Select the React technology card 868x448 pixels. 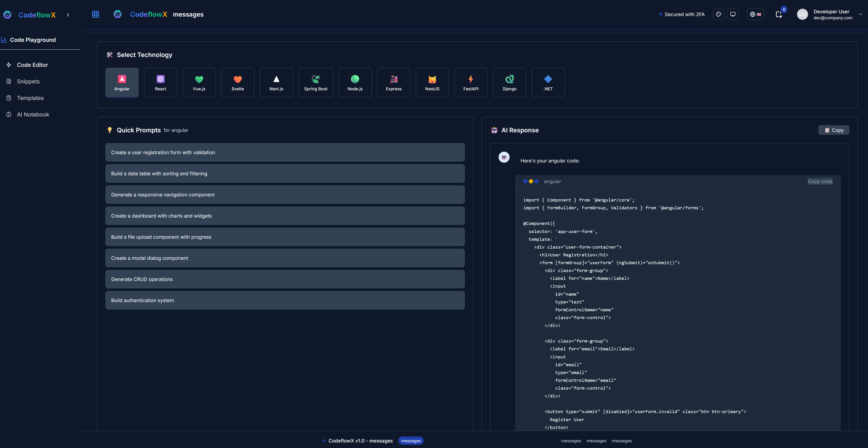point(160,82)
